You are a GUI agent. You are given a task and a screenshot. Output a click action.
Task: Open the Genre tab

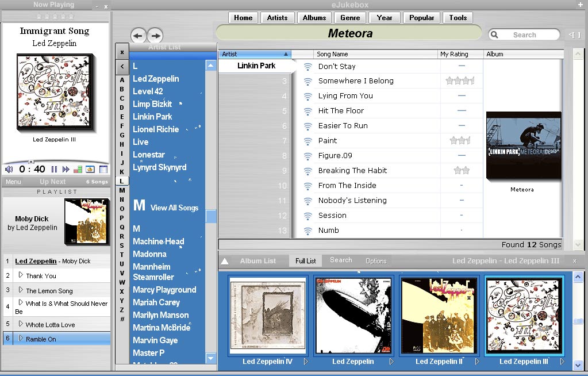(350, 18)
